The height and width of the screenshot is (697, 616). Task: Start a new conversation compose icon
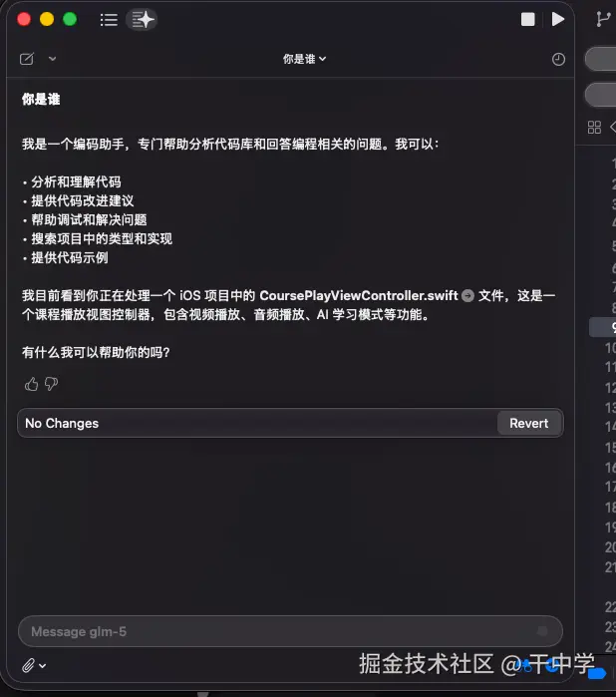tap(27, 59)
